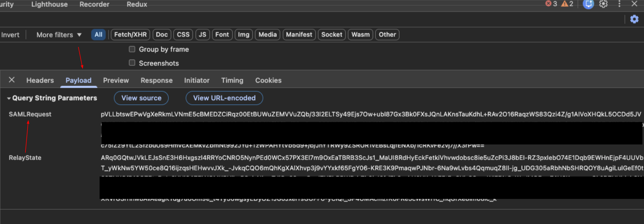Click the blue sync/device icon in toolbar
This screenshot has width=644, height=224.
click(588, 4)
